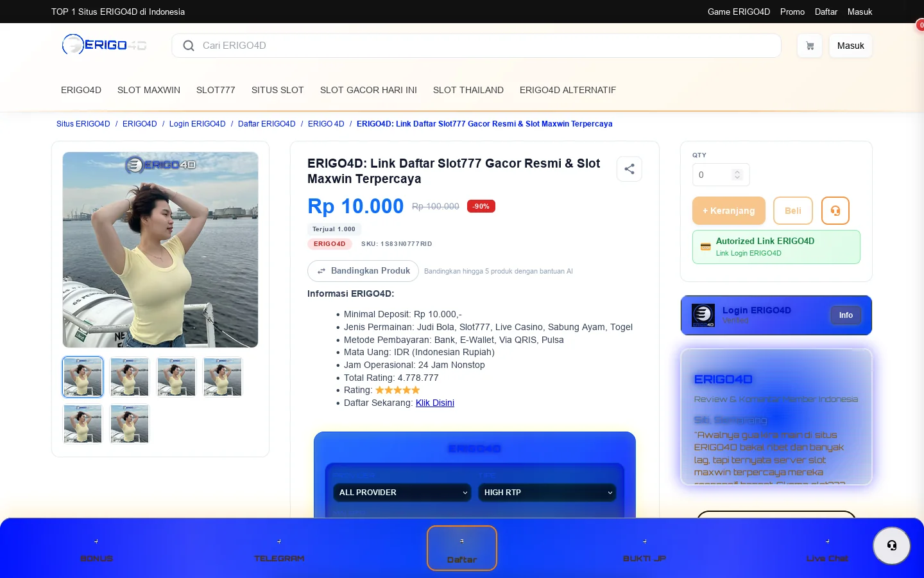Open the SLOT777 menu item
This screenshot has height=578, width=924.
pos(216,90)
